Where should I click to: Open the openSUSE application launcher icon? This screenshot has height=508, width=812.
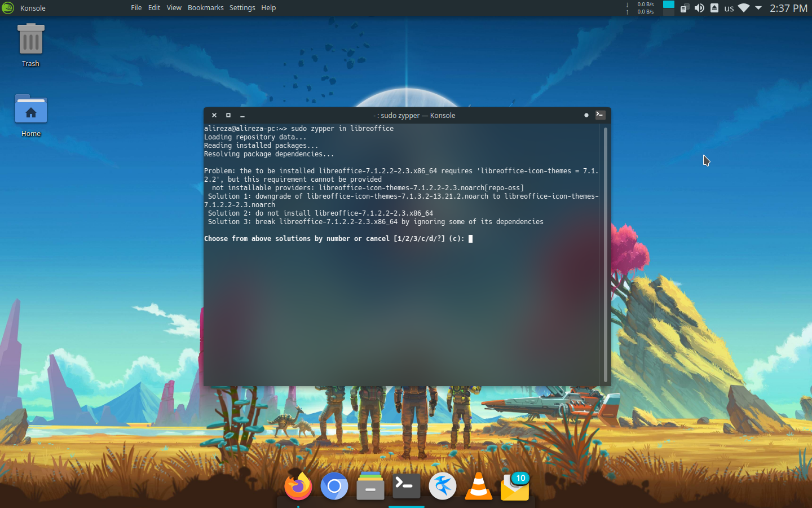tap(8, 8)
